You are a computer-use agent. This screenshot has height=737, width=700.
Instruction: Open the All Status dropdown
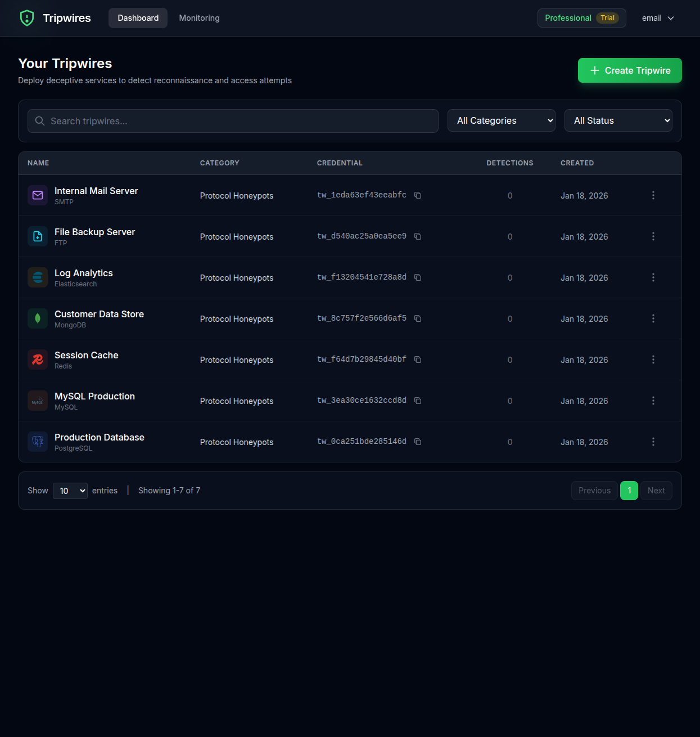tap(618, 120)
